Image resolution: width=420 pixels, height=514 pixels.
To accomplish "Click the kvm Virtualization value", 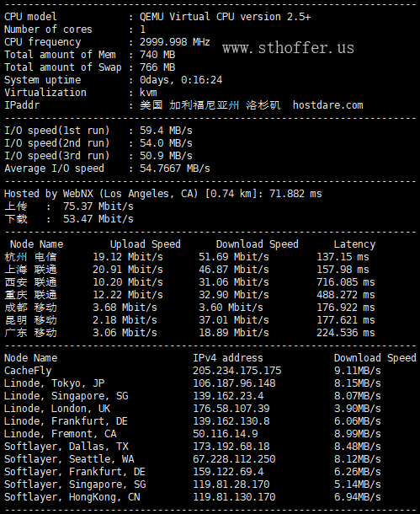I will click(148, 93).
